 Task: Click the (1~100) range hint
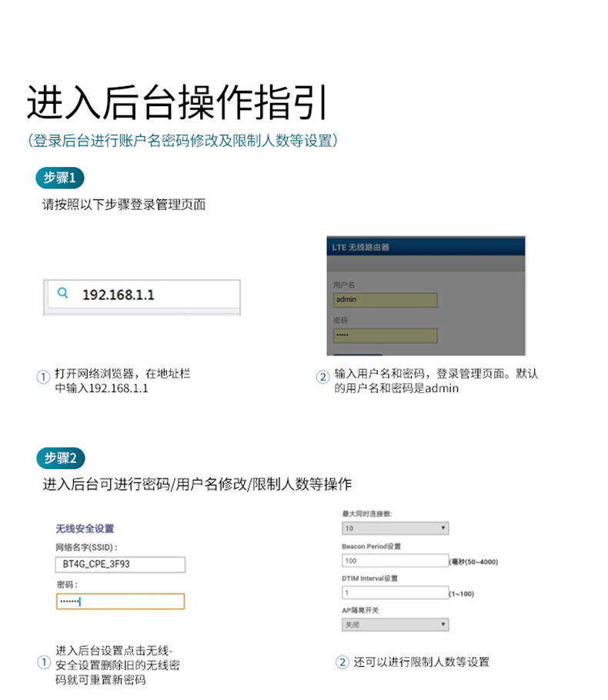point(462,594)
